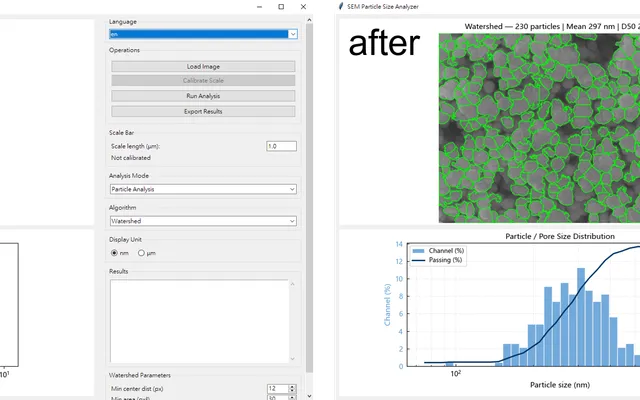640x400 pixels.
Task: Click the 'Channel (%)' legend entry
Action: coord(438,251)
